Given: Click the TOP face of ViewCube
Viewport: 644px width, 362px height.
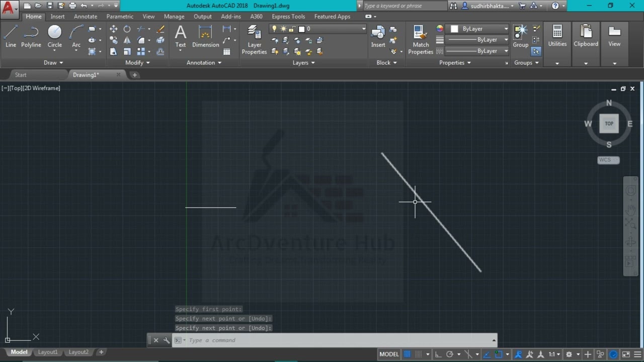Looking at the screenshot, I should [x=609, y=123].
